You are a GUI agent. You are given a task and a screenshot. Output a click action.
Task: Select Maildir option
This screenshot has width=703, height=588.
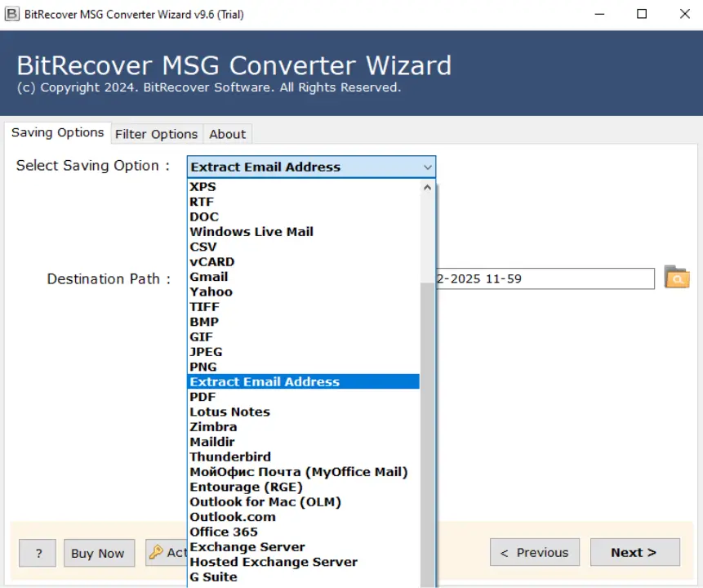tap(304, 442)
